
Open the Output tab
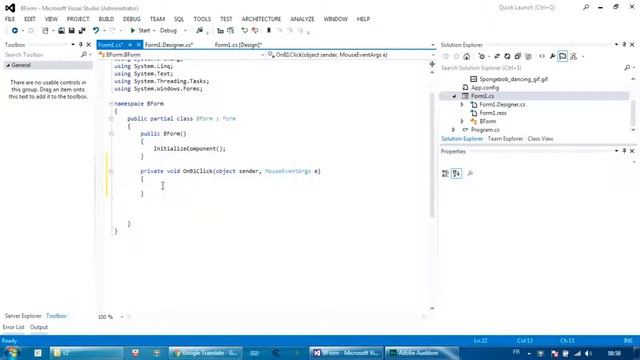click(39, 327)
